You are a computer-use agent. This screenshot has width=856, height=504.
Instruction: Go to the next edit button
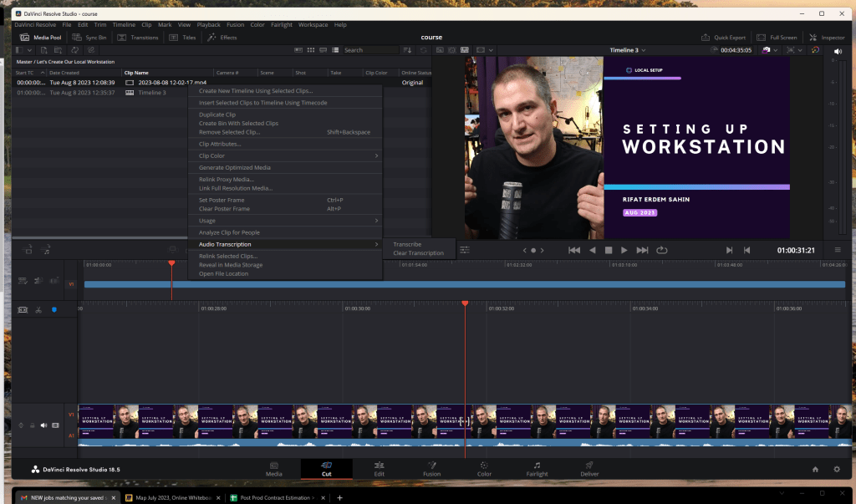(x=729, y=250)
